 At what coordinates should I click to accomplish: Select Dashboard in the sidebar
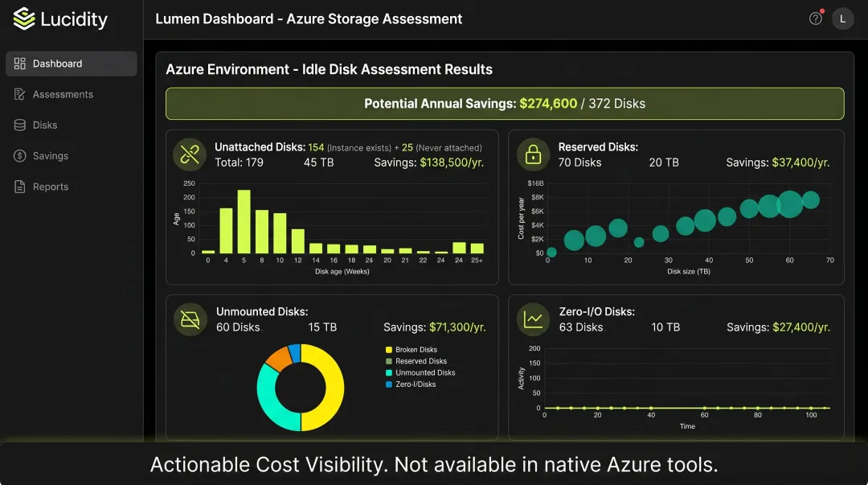pos(72,64)
